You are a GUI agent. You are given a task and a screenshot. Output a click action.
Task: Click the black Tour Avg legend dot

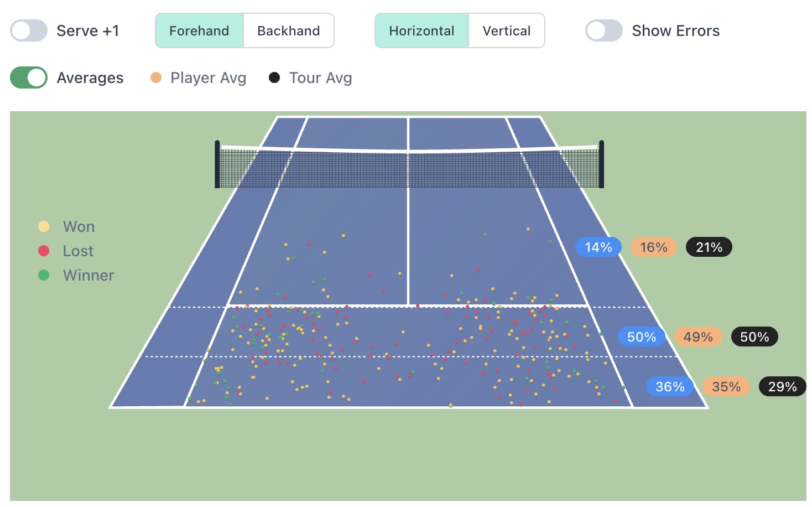click(274, 77)
